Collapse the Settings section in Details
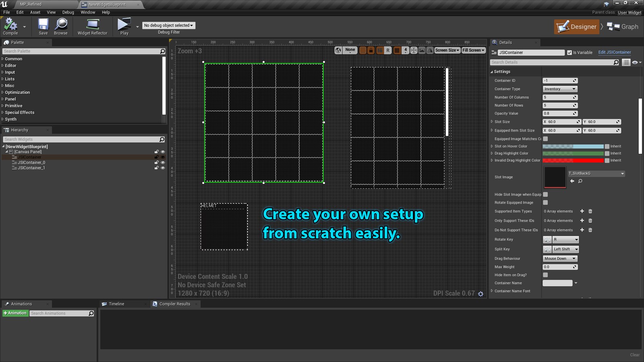 point(492,71)
